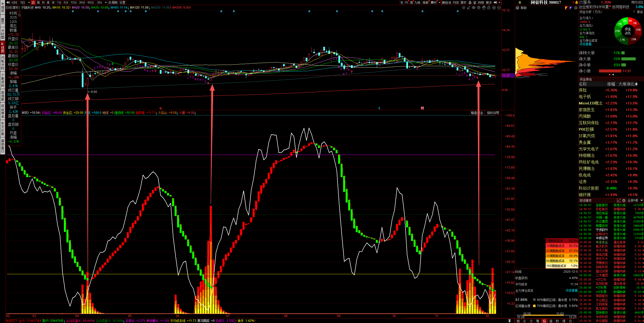Open the 5日 period dropdown arrow

click(x=29, y=3)
